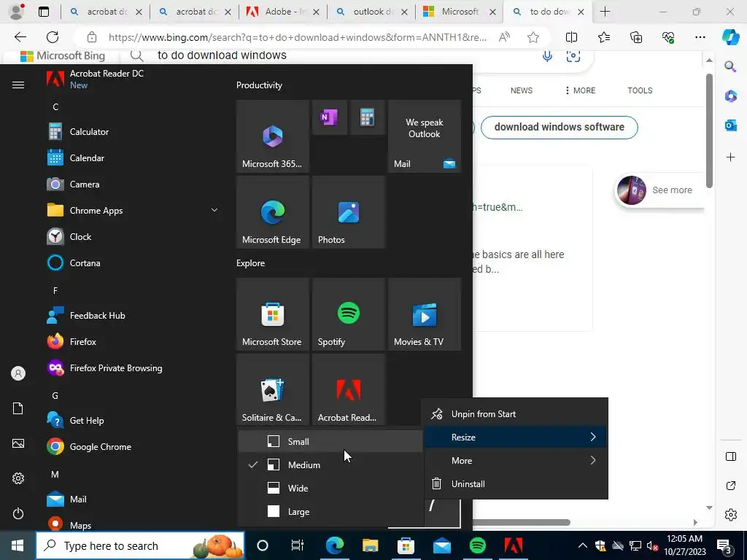Select the Wide tile size
Image resolution: width=747 pixels, height=560 pixels.
point(330,488)
